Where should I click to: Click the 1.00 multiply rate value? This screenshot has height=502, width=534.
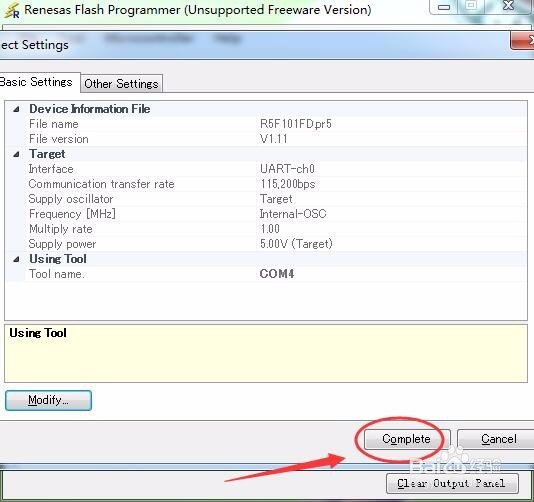pos(270,229)
